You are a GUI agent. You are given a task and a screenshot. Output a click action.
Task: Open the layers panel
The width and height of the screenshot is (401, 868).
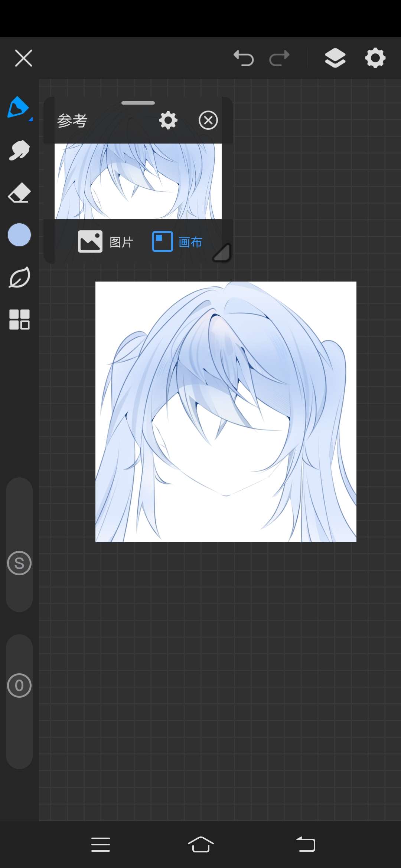(335, 58)
